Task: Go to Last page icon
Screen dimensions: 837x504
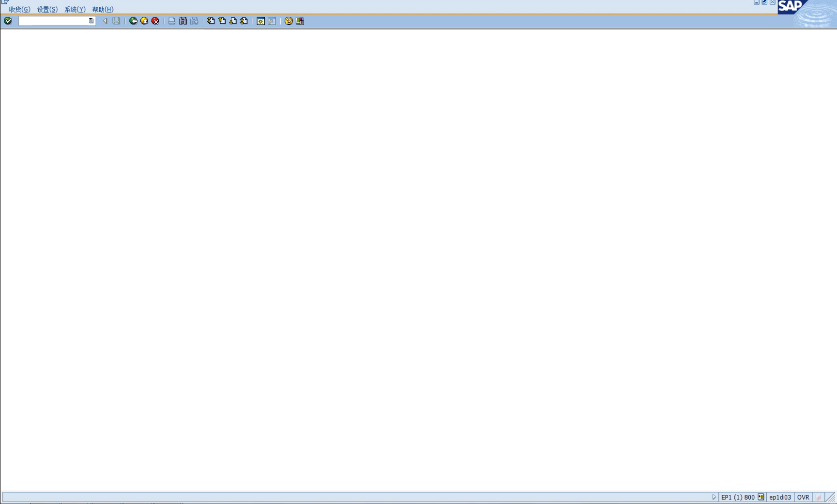Action: pyautogui.click(x=244, y=21)
